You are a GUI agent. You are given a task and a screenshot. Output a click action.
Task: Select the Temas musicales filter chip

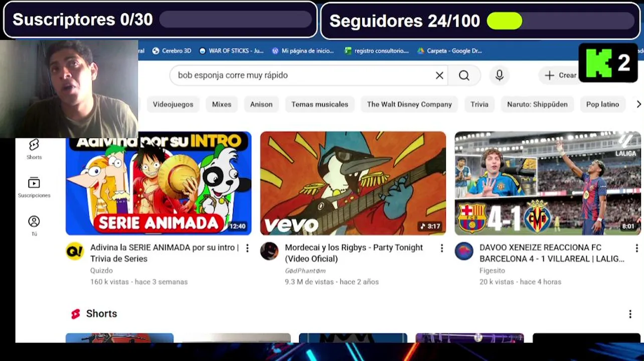319,104
